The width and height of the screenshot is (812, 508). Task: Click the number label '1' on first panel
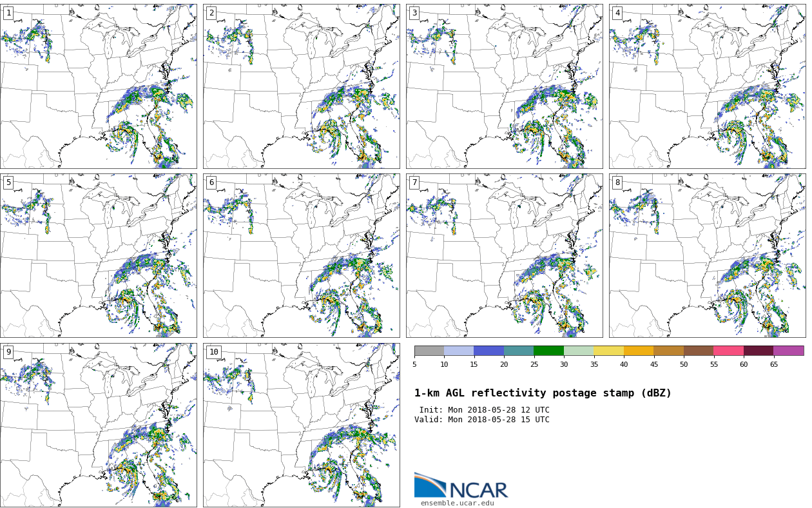pos(8,13)
